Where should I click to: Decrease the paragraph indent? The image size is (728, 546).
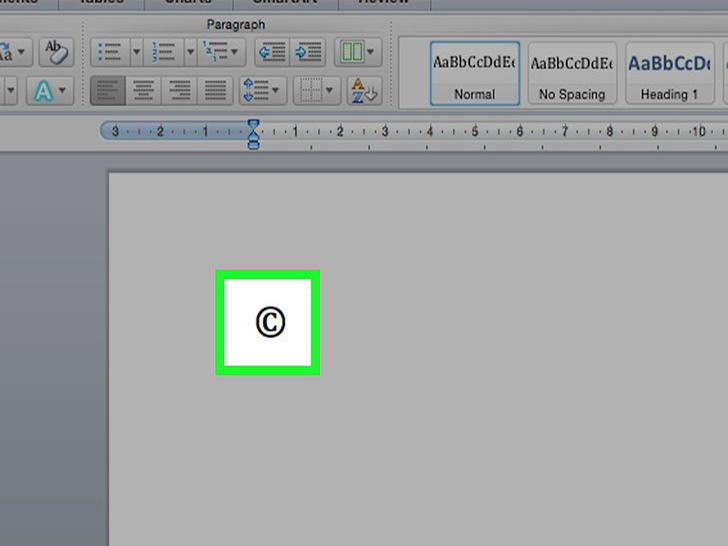point(271,52)
